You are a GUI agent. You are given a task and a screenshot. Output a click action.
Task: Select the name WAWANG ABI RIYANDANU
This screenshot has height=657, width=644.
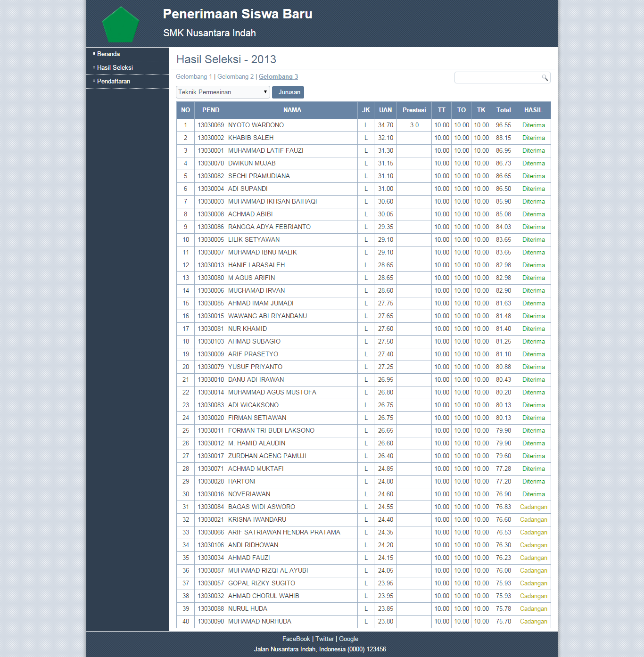click(268, 316)
